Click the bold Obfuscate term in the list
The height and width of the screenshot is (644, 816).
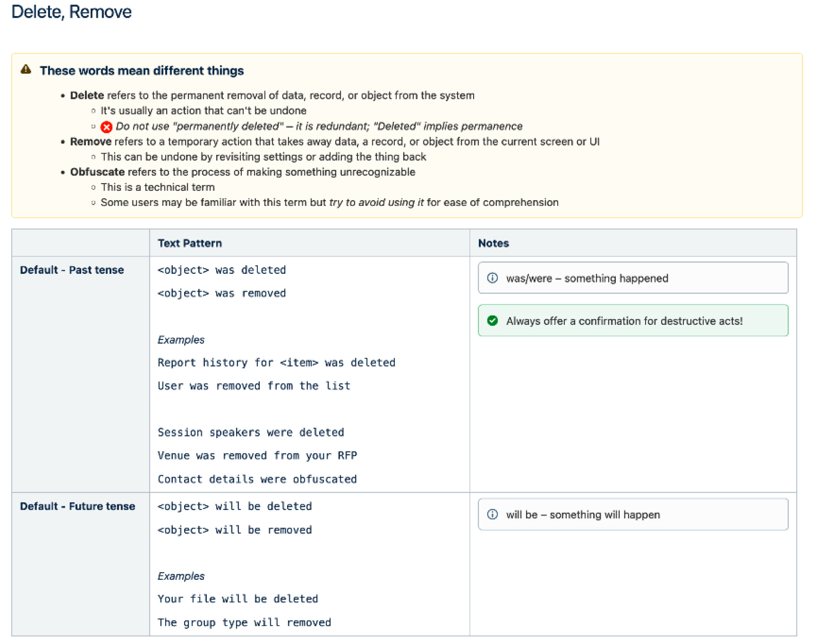pos(97,172)
